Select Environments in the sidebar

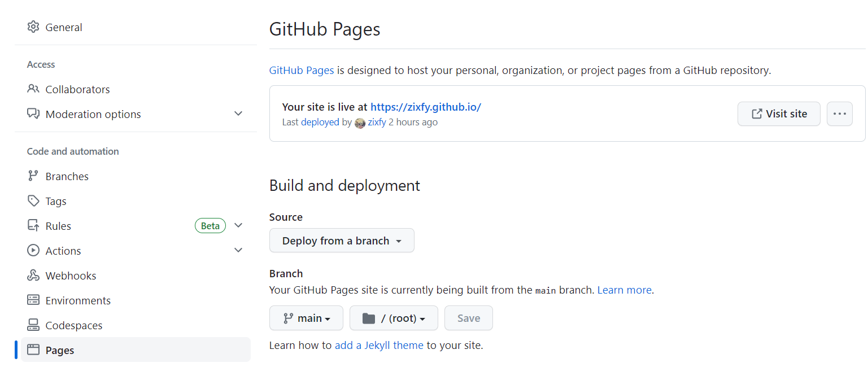136,300
